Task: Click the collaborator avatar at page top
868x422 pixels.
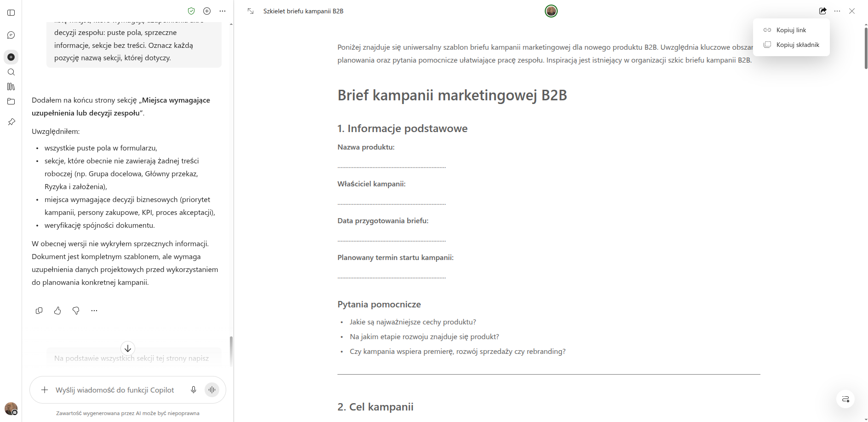Action: pyautogui.click(x=551, y=11)
